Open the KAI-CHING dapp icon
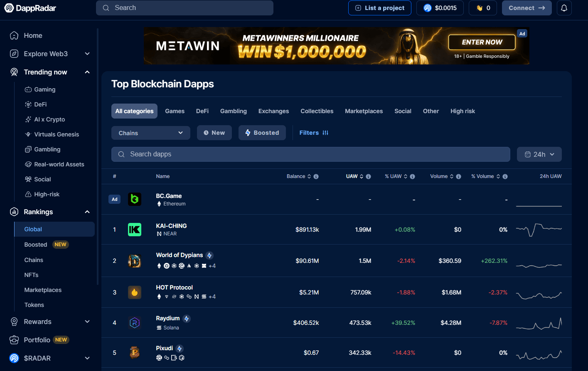The height and width of the screenshot is (371, 588). (134, 230)
